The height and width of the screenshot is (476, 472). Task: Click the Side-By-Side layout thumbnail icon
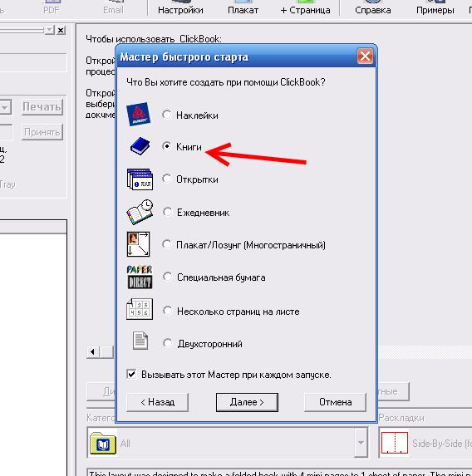pos(394,443)
